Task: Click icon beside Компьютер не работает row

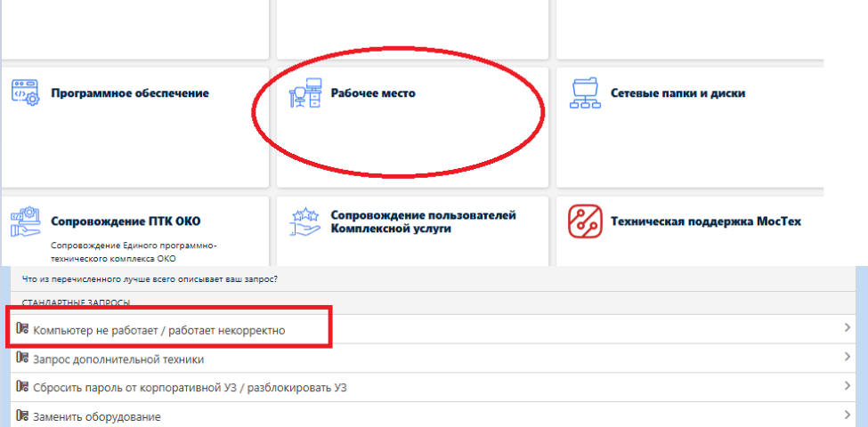Action: coord(22,328)
